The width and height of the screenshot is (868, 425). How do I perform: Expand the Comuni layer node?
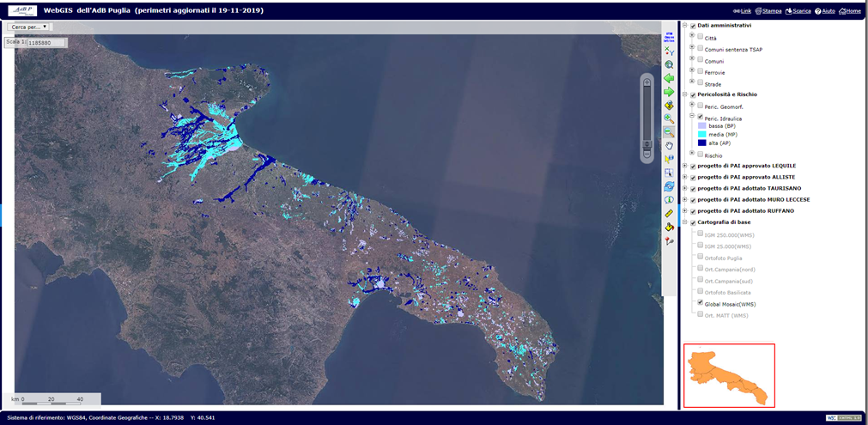pyautogui.click(x=692, y=58)
